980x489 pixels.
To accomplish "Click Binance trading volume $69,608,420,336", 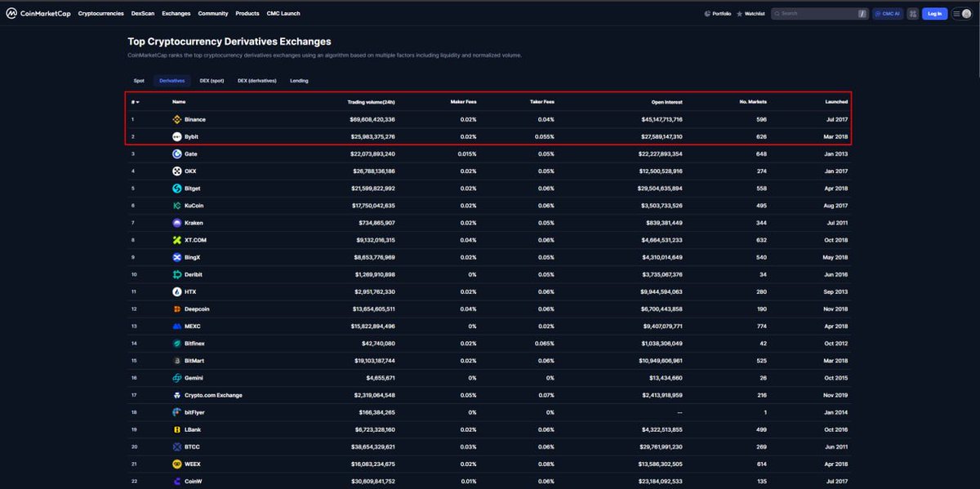I will coord(372,119).
